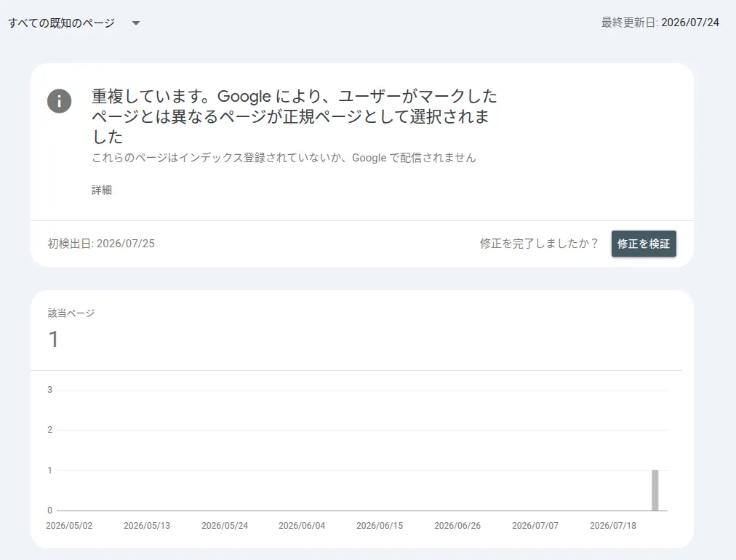This screenshot has height=560, width=736.
Task: Click the 修正を完了しましたか？ prompt text
Action: point(539,244)
